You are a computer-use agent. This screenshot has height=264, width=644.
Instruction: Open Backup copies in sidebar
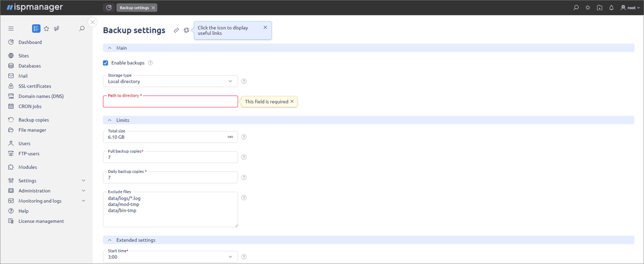click(x=33, y=120)
